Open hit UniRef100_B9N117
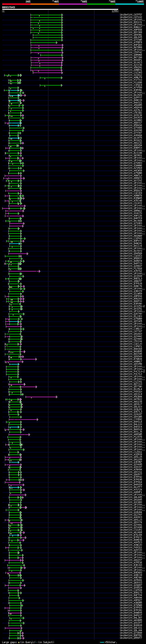Image resolution: width=146 pixels, height=644 pixels. coord(131,27)
